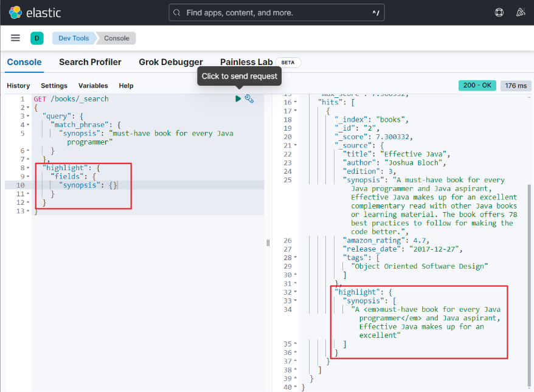
Task: Click the "synopsis": {} line in editor
Action: pyautogui.click(x=88, y=185)
